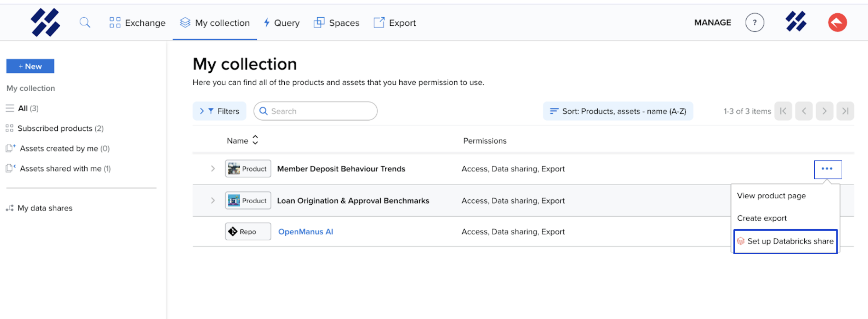Click the previous page arrow
Image resolution: width=868 pixels, height=319 pixels.
[x=804, y=111]
